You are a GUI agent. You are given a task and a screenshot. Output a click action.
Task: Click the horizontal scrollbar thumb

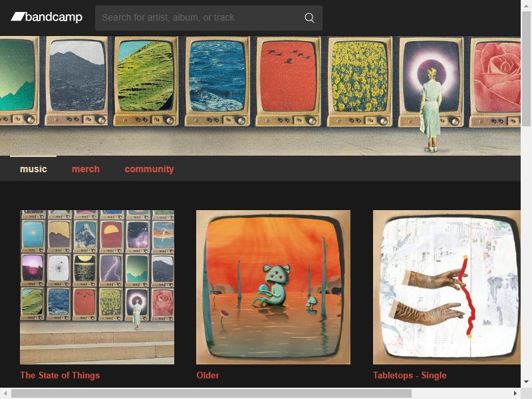coord(211,393)
